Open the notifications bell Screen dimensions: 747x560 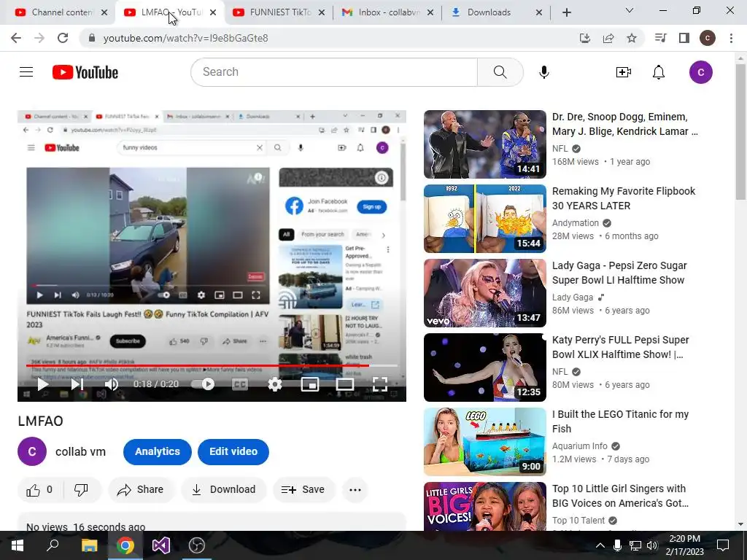pos(659,72)
